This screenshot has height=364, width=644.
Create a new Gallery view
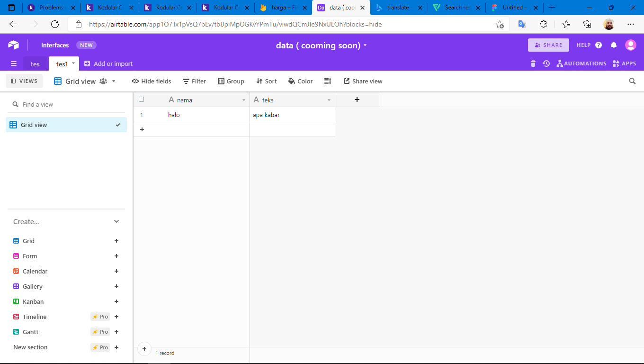pyautogui.click(x=116, y=286)
